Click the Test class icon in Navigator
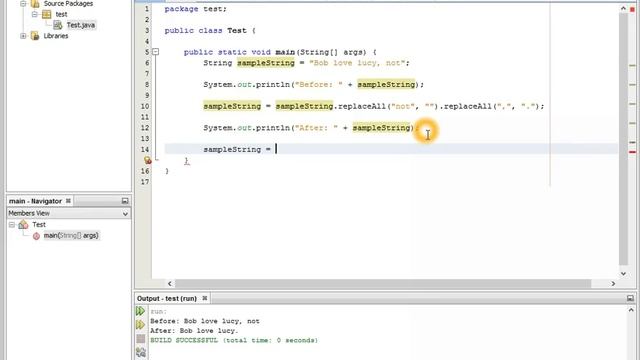The image size is (640, 360). (23, 224)
